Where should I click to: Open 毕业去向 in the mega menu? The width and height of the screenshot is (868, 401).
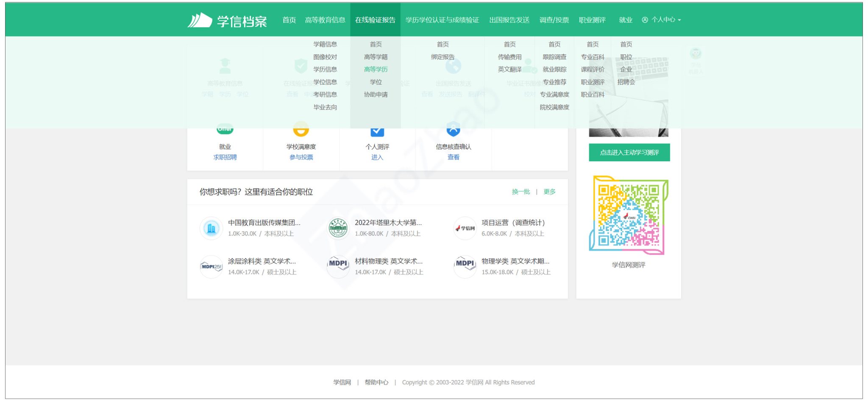325,107
